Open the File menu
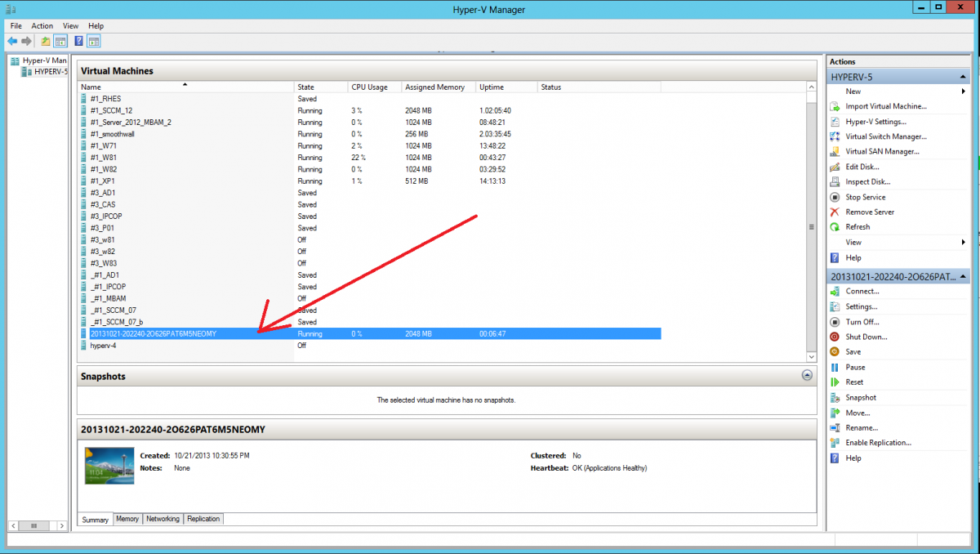This screenshot has height=554, width=980. pyautogui.click(x=16, y=26)
